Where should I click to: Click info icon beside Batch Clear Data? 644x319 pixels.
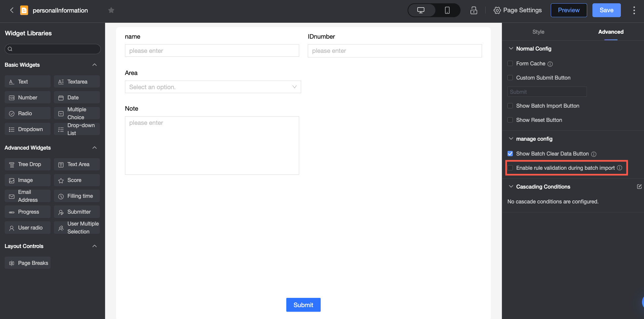[594, 154]
